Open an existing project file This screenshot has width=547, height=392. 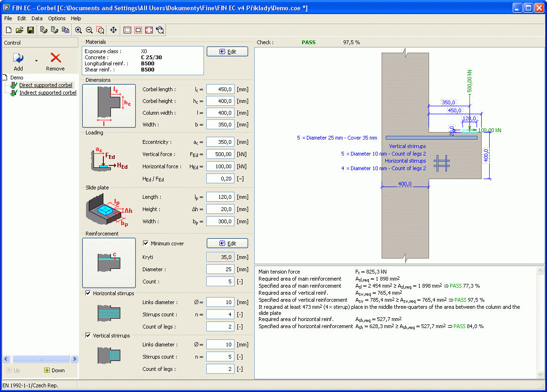pos(19,30)
